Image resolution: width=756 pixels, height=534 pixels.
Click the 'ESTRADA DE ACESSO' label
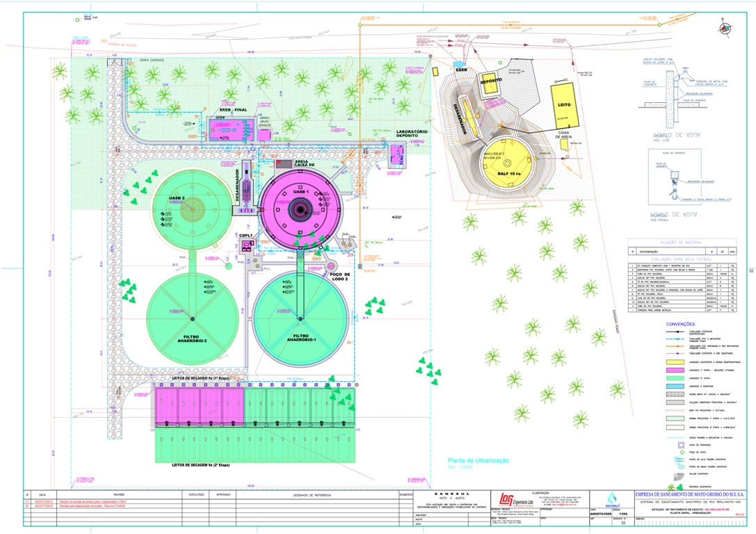122,45
